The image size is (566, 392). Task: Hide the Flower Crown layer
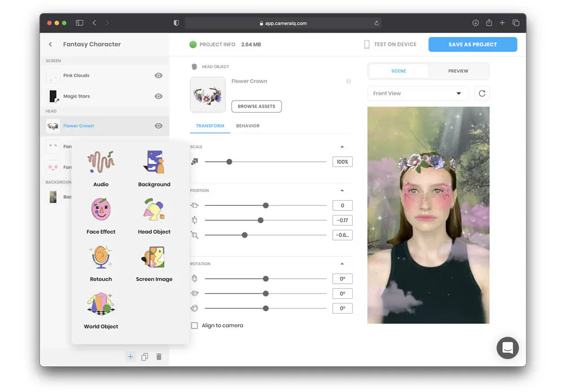[x=159, y=126]
